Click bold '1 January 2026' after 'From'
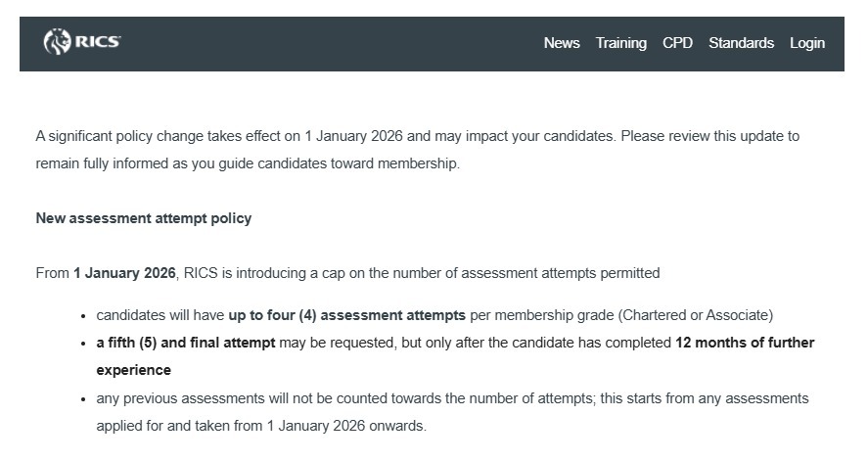 (124, 273)
